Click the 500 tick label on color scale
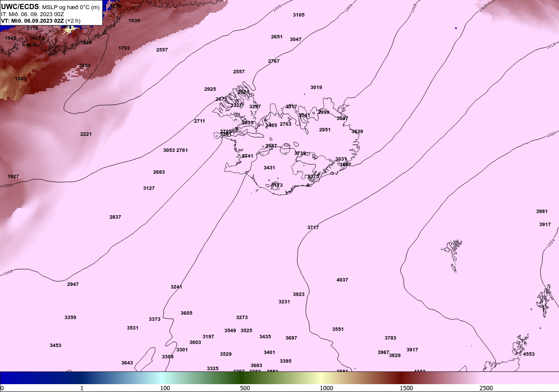559x392 pixels. pos(245,388)
